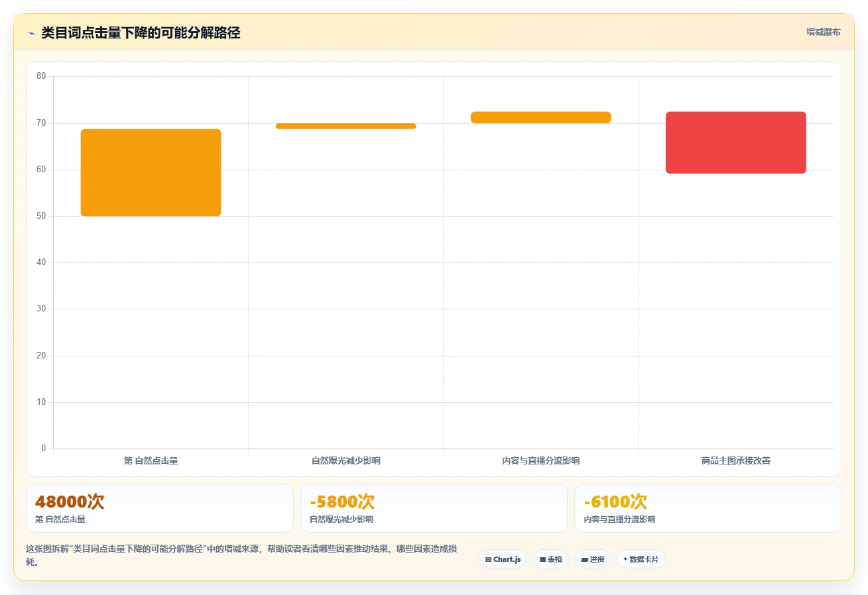
Task: Click x-axis label 第 自然点击量
Action: (151, 460)
